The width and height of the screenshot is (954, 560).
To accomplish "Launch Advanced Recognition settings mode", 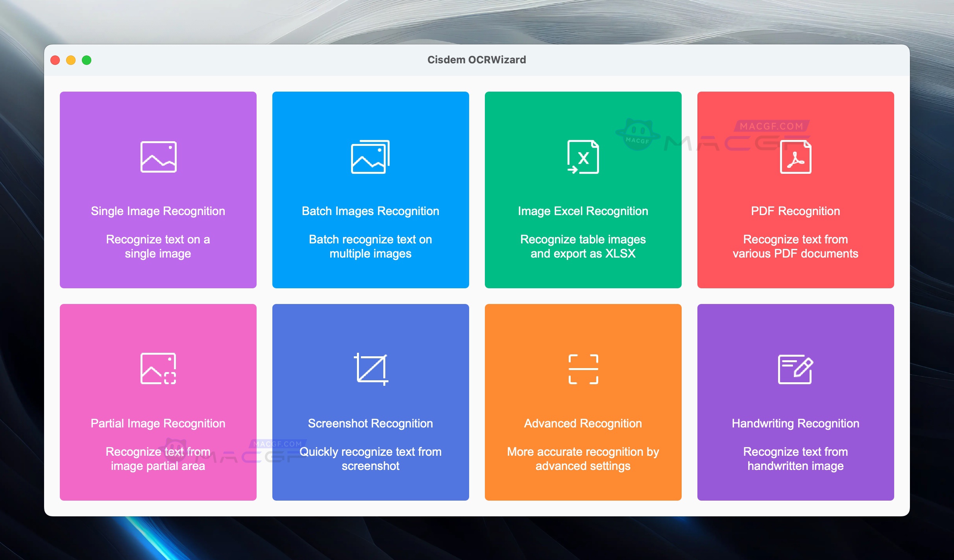I will (583, 402).
